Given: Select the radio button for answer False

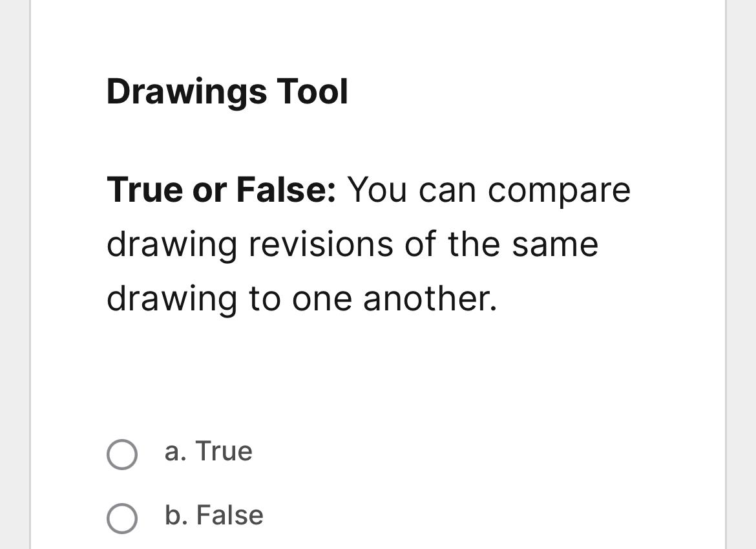Looking at the screenshot, I should 122,519.
